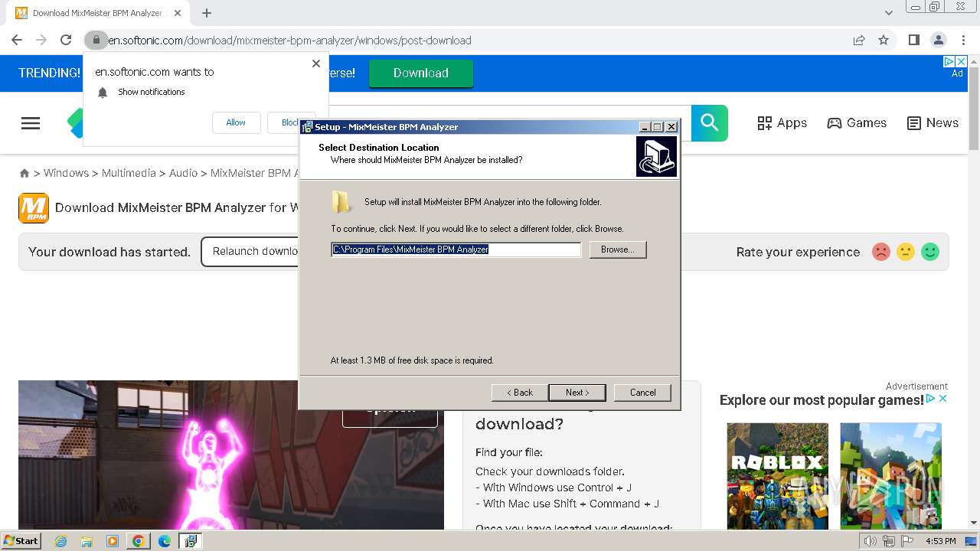This screenshot has width=980, height=551.
Task: Click the Softonic search magnifier button
Action: tap(710, 122)
